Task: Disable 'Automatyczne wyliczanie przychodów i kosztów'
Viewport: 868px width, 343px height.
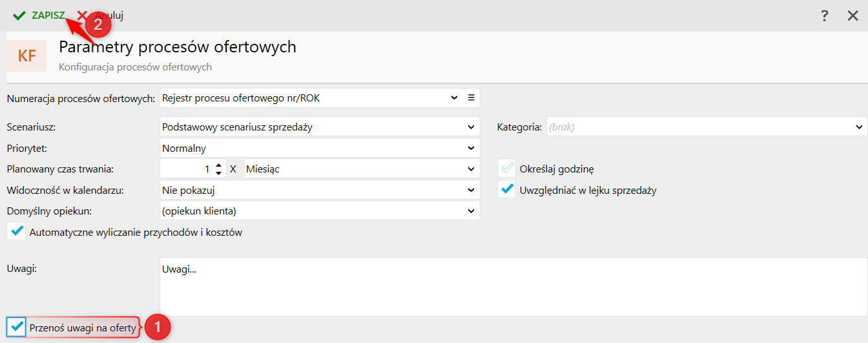Action: click(x=17, y=231)
